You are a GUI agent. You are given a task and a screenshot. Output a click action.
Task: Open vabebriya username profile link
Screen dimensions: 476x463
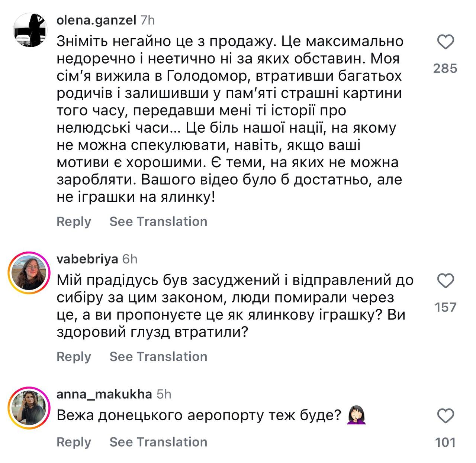point(87,259)
